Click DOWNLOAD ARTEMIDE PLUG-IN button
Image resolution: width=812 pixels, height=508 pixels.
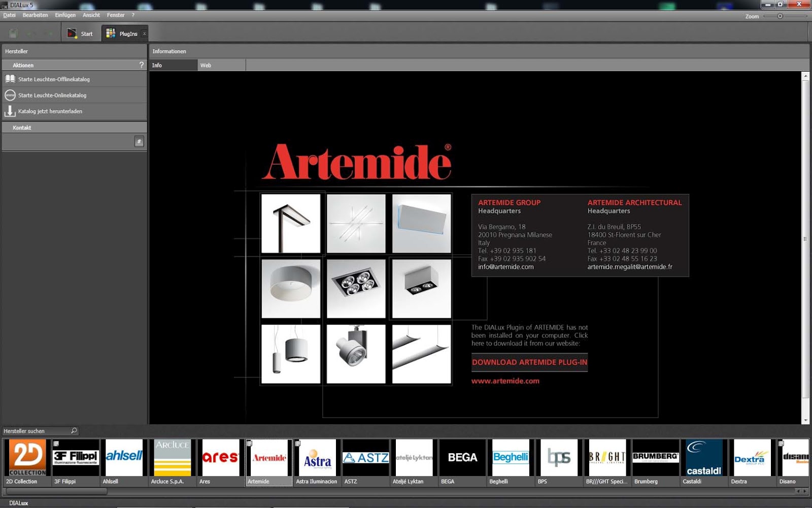(x=529, y=362)
